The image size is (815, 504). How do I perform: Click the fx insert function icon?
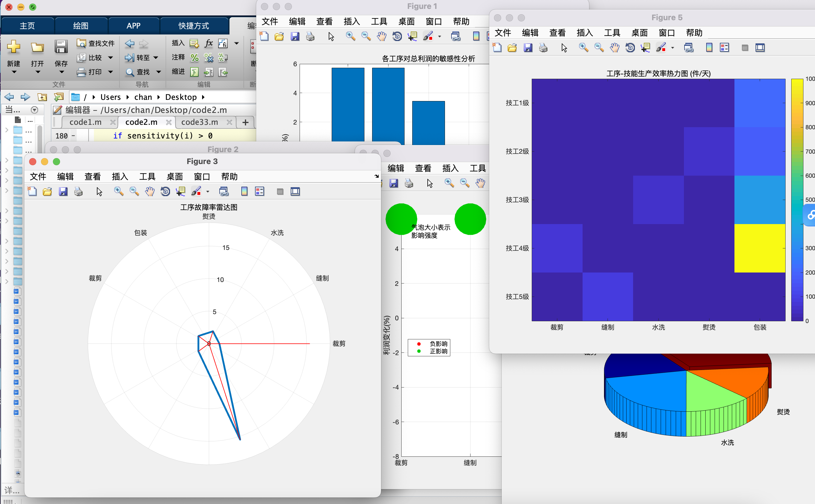coord(209,43)
